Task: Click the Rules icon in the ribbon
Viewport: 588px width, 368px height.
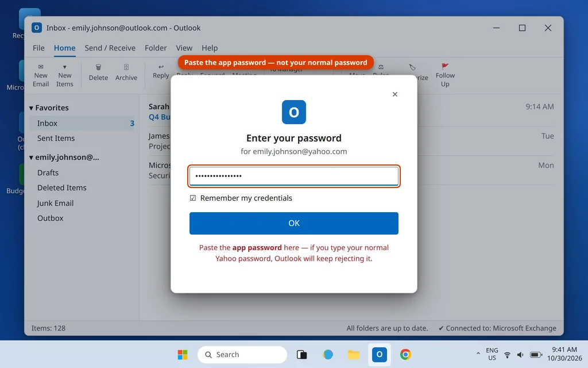Action: point(381,67)
